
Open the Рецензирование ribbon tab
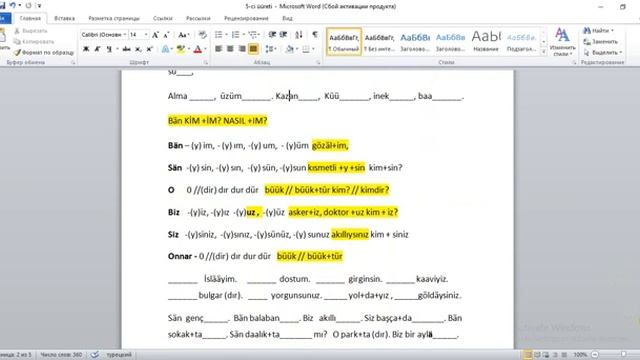(x=246, y=18)
